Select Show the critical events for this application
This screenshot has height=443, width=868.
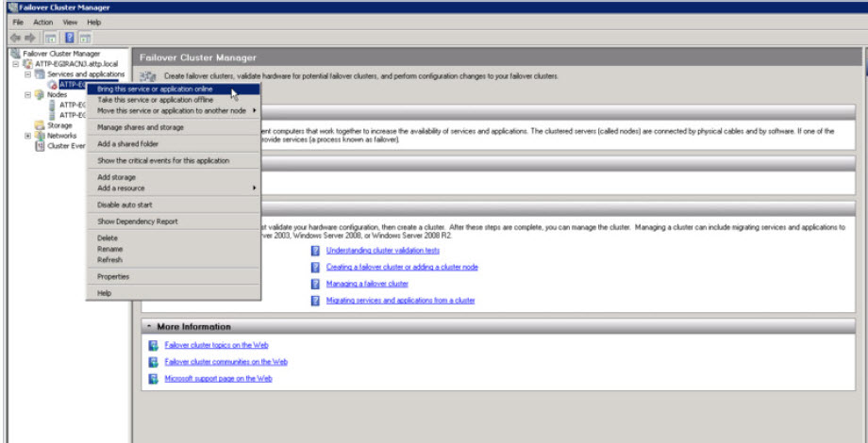(x=173, y=160)
